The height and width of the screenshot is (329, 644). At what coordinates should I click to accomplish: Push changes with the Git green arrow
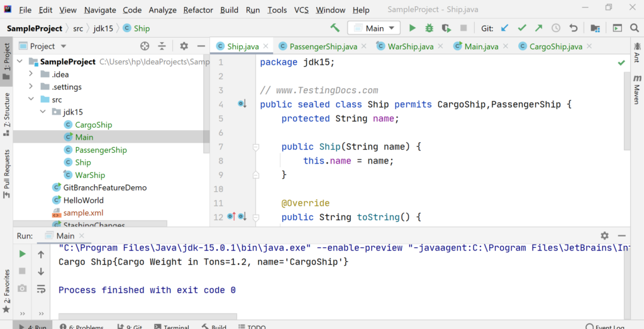[x=538, y=28]
